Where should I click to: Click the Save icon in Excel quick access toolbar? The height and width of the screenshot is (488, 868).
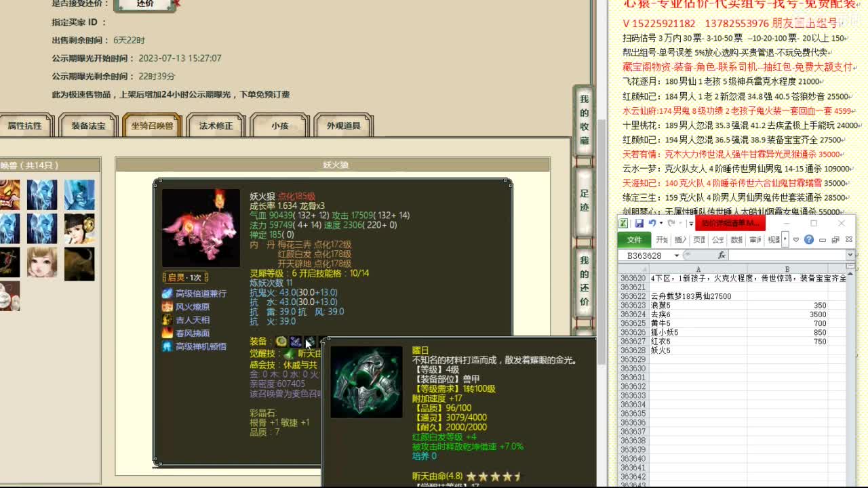[639, 223]
